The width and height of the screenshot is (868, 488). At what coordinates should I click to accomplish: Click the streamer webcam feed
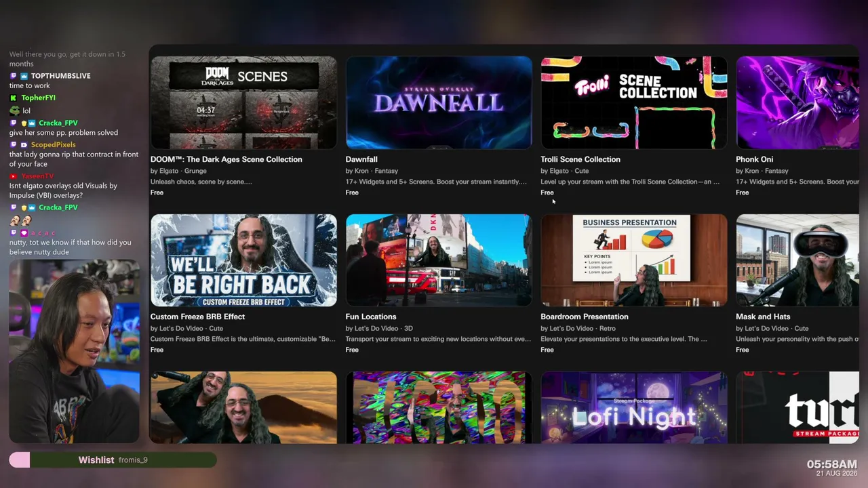[x=74, y=351]
